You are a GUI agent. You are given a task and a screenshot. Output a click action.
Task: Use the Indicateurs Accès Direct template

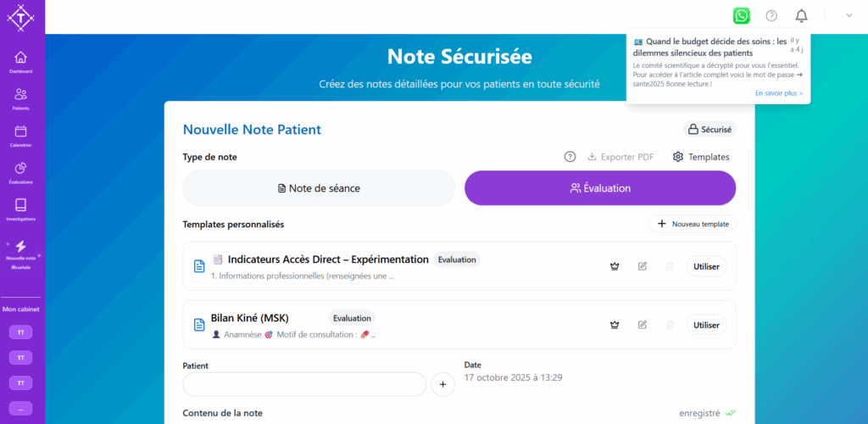pos(706,266)
